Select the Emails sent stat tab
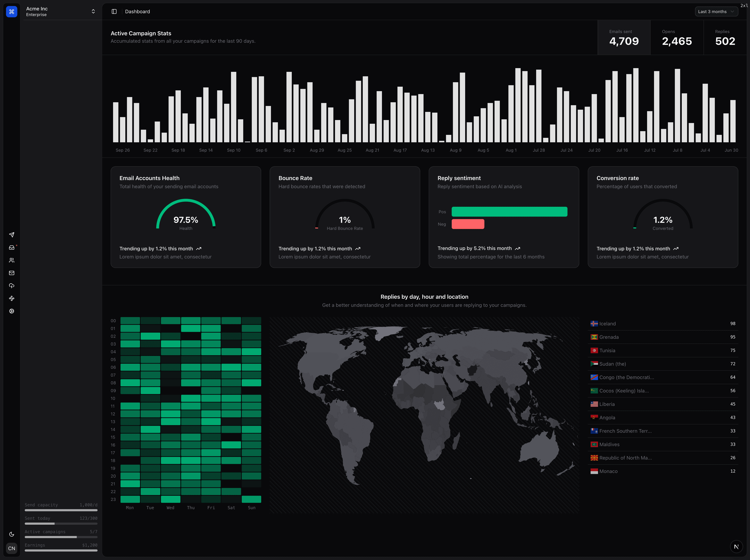This screenshot has width=750, height=560. click(624, 38)
